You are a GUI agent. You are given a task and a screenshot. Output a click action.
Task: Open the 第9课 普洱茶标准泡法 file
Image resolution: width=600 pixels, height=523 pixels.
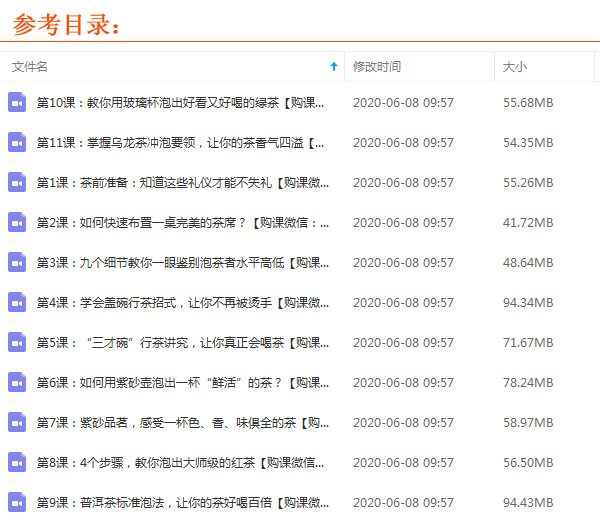182,502
